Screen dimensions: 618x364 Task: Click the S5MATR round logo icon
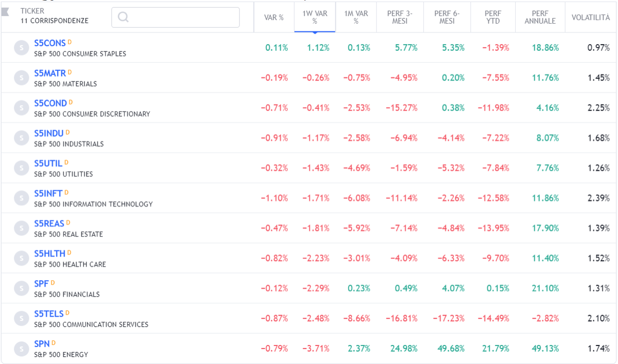click(21, 78)
